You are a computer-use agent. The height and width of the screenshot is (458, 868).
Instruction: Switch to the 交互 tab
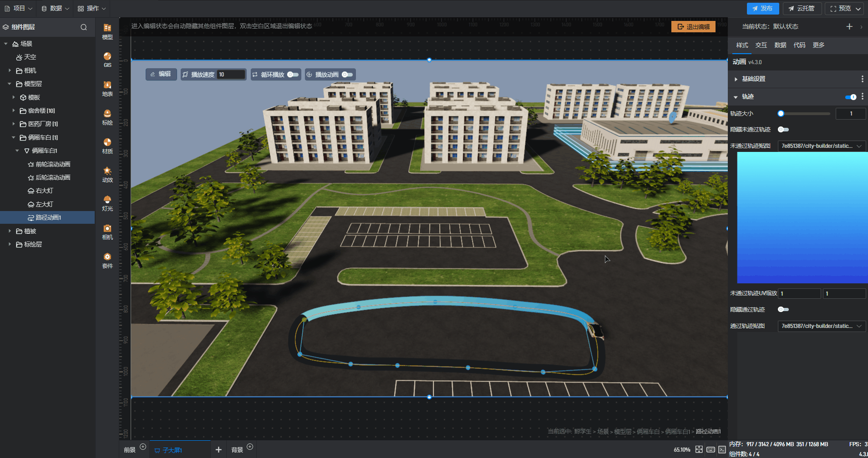point(761,45)
